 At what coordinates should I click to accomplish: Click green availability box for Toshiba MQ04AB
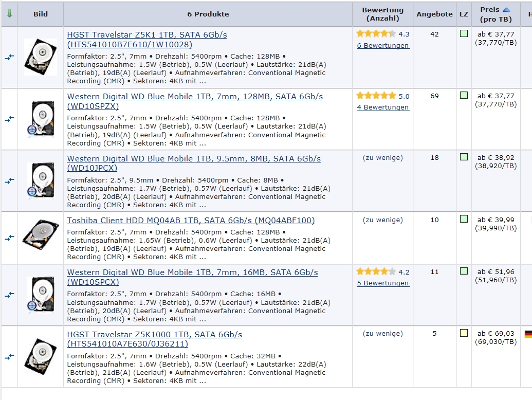pos(464,219)
